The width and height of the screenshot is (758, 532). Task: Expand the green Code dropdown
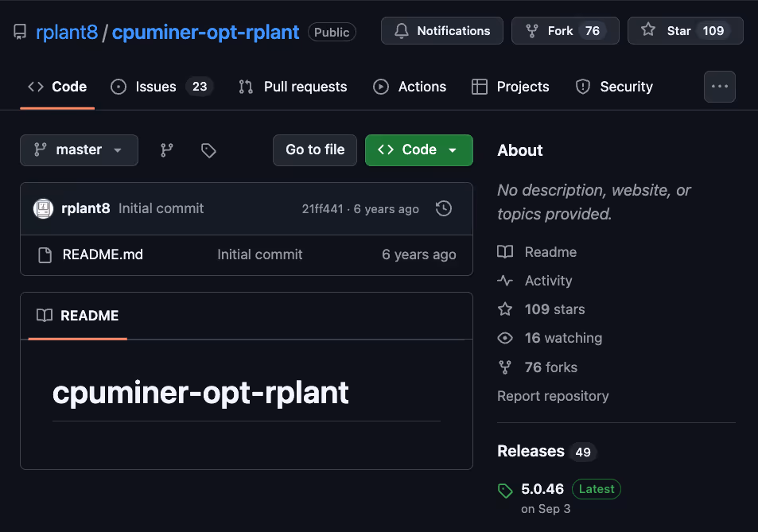point(418,150)
